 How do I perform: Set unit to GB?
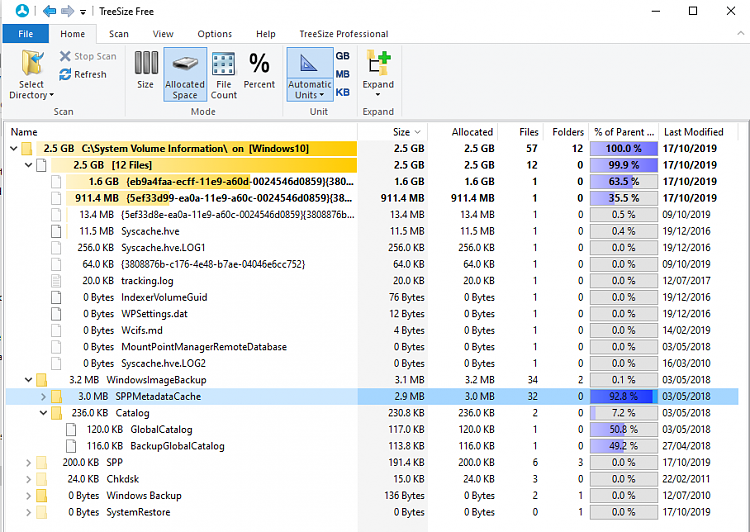point(342,55)
